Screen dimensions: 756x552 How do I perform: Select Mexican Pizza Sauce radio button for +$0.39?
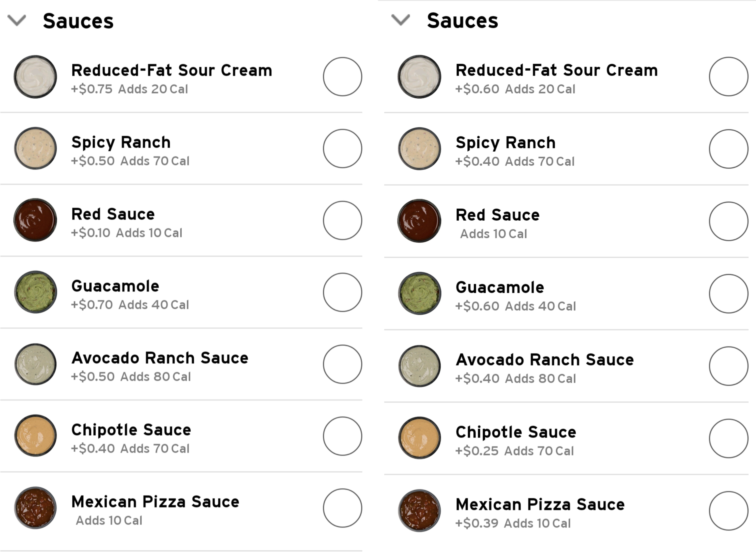tap(729, 511)
